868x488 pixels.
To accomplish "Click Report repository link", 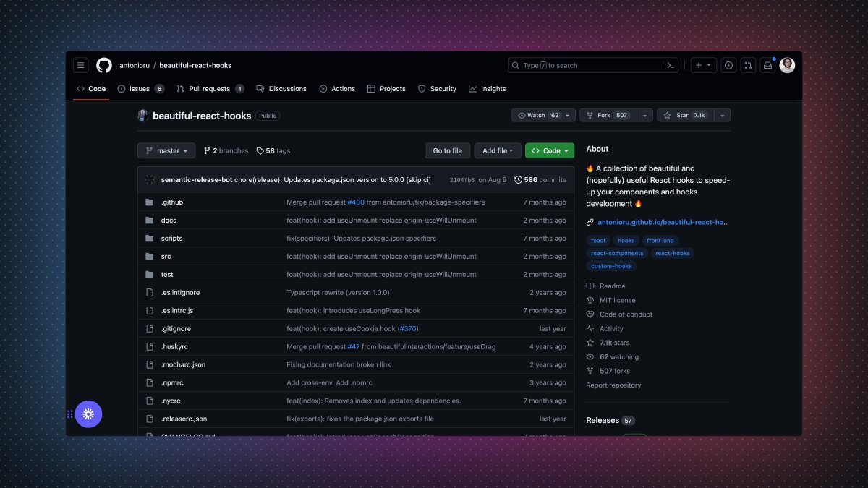I will (x=613, y=385).
